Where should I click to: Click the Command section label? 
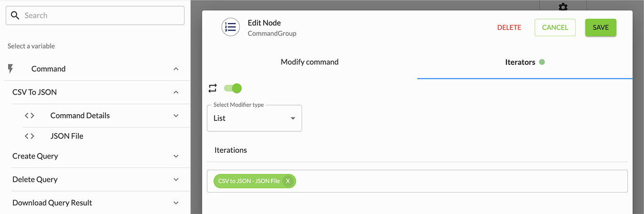point(49,69)
